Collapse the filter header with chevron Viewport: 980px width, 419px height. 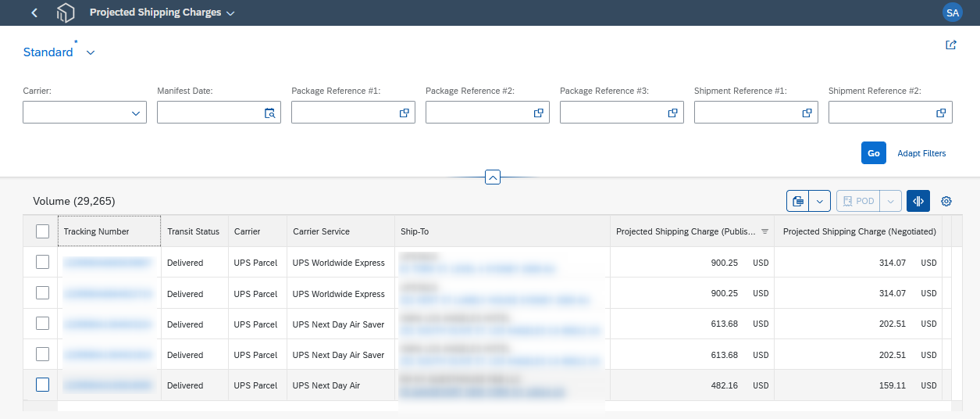(492, 177)
